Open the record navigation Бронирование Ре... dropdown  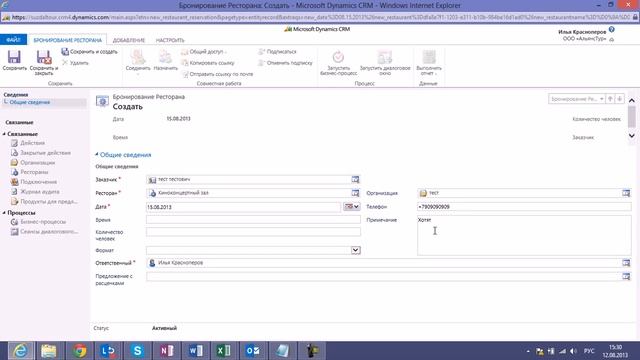(577, 99)
